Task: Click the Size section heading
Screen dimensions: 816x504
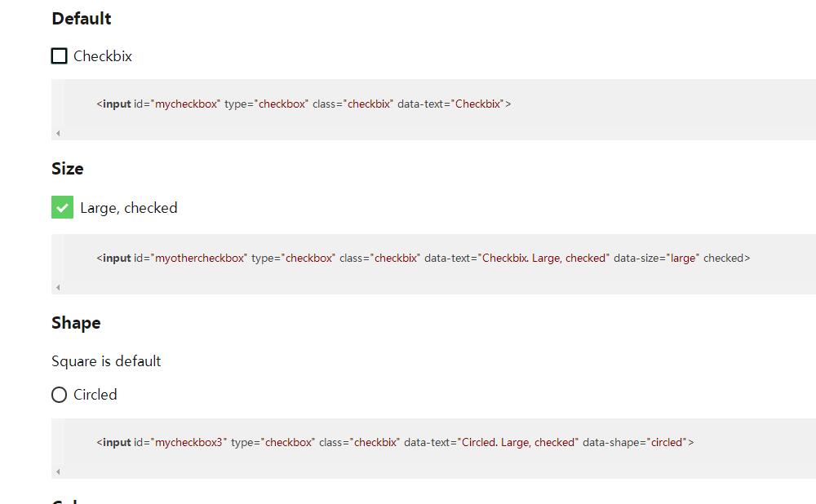Action: pyautogui.click(x=68, y=169)
